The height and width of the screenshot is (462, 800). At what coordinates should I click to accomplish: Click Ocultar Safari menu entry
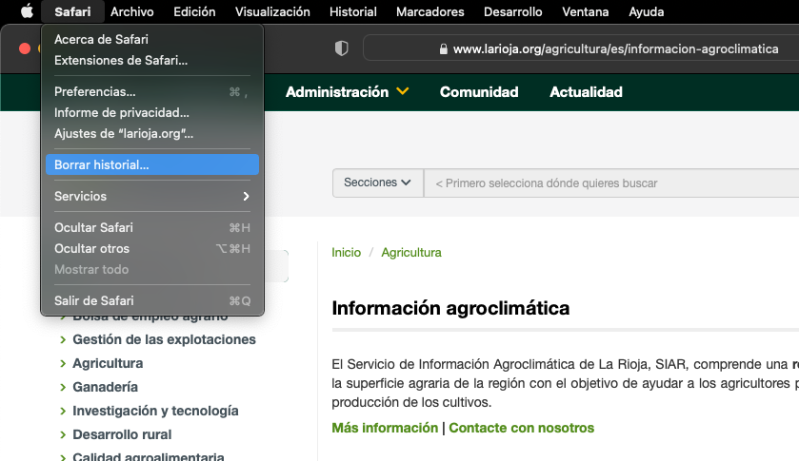(93, 228)
